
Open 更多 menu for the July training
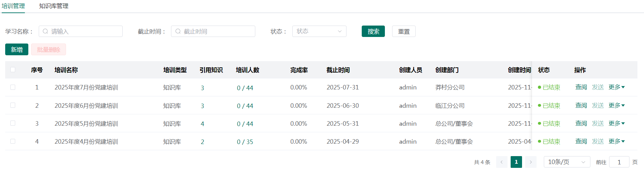[x=616, y=87]
